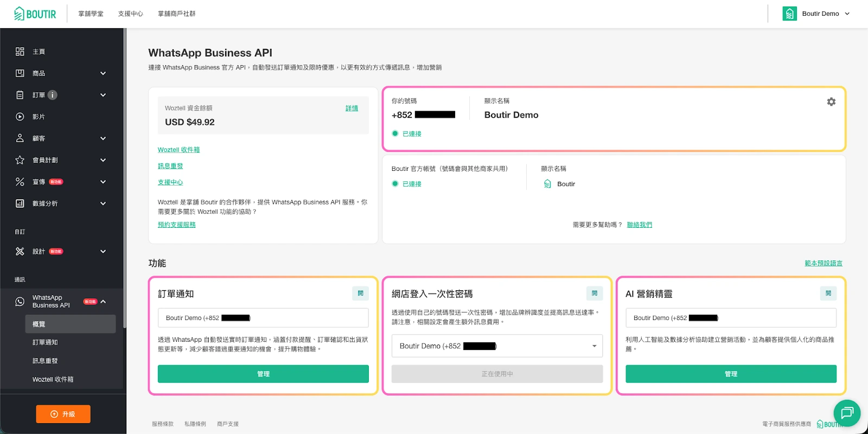Click the USD $49.92 balance amount
The image size is (868, 434).
[190, 122]
